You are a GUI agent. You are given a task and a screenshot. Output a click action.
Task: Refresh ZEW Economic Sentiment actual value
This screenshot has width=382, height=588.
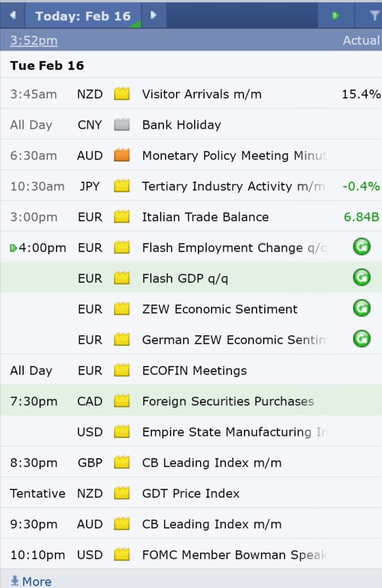[x=362, y=309]
